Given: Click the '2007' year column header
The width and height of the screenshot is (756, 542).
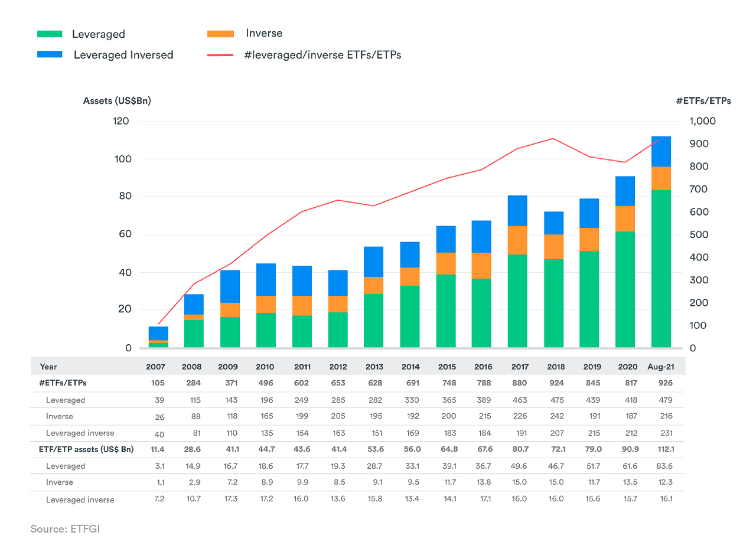Looking at the screenshot, I should pos(156,367).
